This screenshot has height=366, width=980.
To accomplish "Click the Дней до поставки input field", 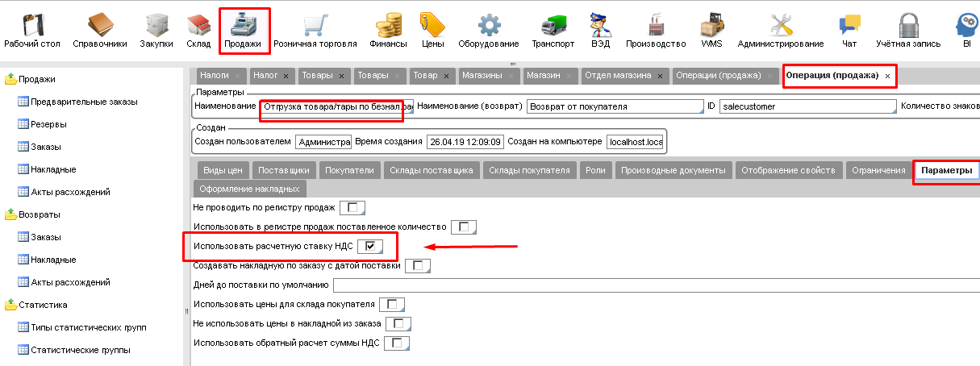I will [x=655, y=285].
